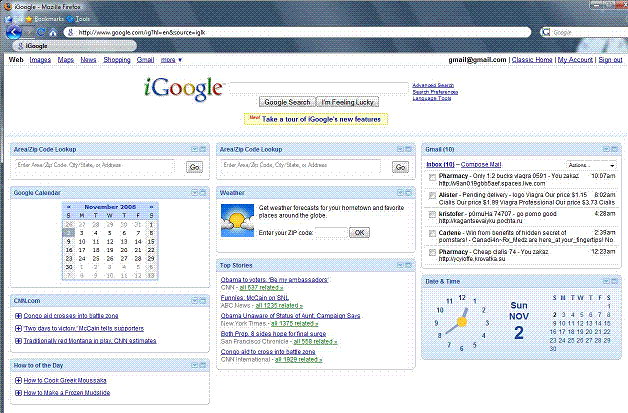This screenshot has height=413, width=628.
Task: Go to next month in Google Calendar
Action: (151, 207)
